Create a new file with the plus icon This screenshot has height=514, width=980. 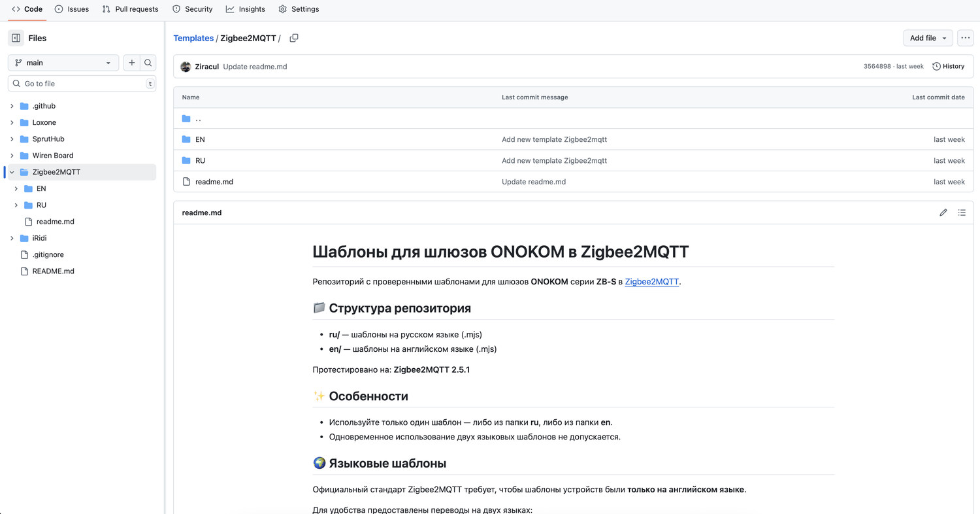(x=131, y=62)
